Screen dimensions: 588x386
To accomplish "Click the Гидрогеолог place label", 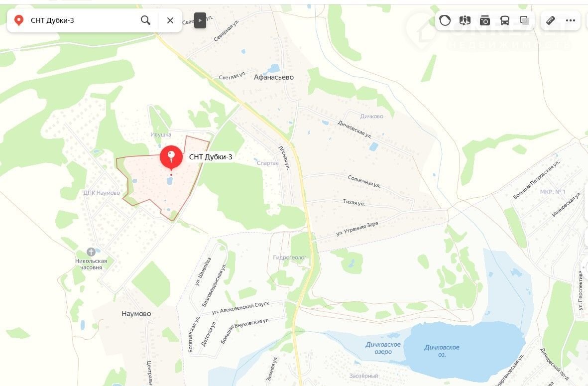I will coord(289,257).
